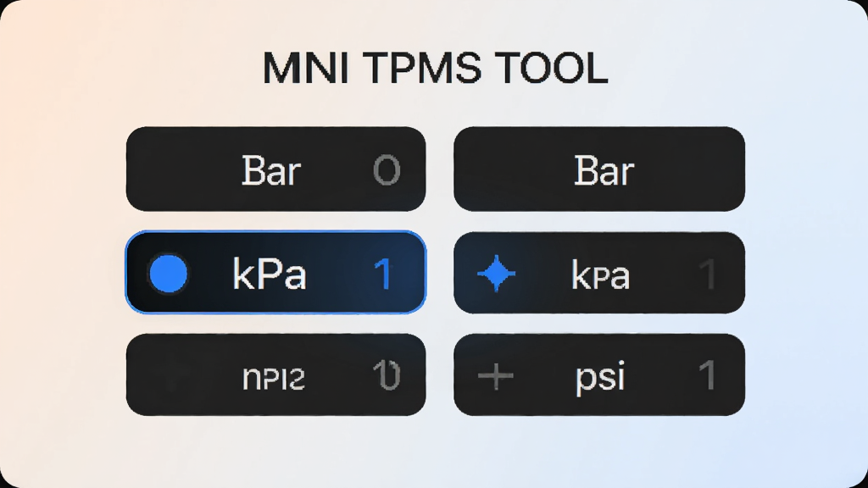Click the MNI TPMS TOOL title

pos(435,68)
